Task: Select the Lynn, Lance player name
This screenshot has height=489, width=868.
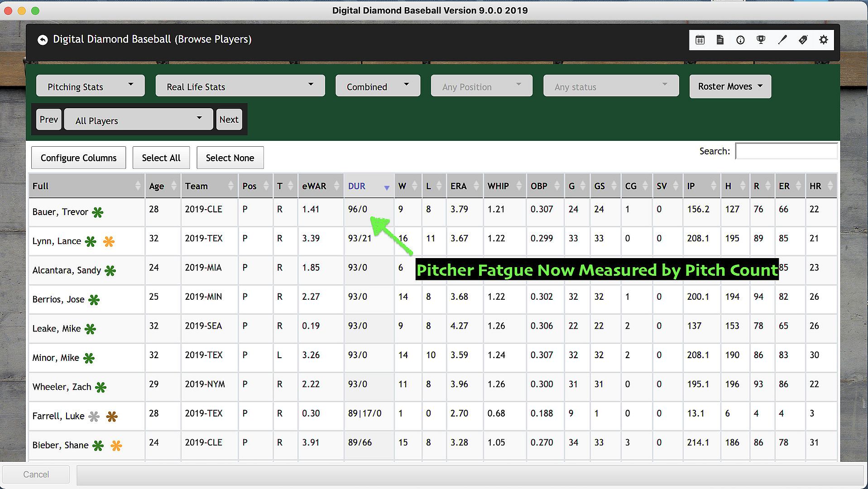Action: pos(57,241)
